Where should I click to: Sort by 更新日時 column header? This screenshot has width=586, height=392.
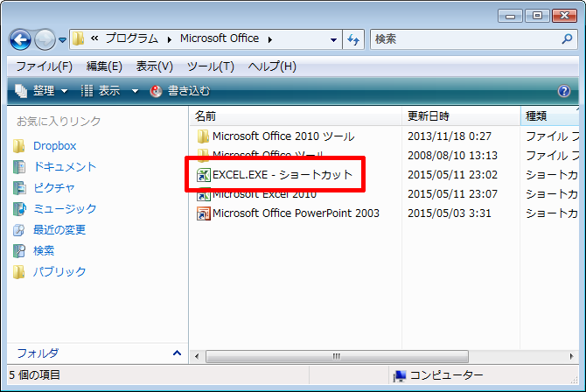point(461,116)
